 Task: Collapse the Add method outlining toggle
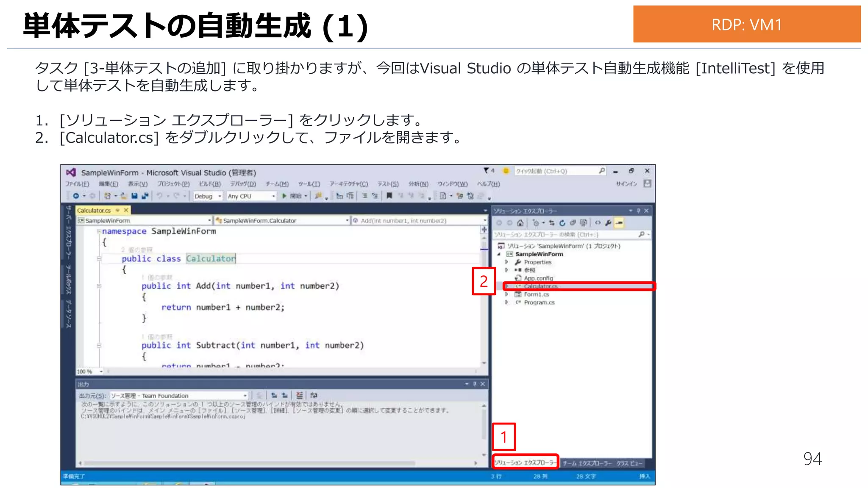99,286
